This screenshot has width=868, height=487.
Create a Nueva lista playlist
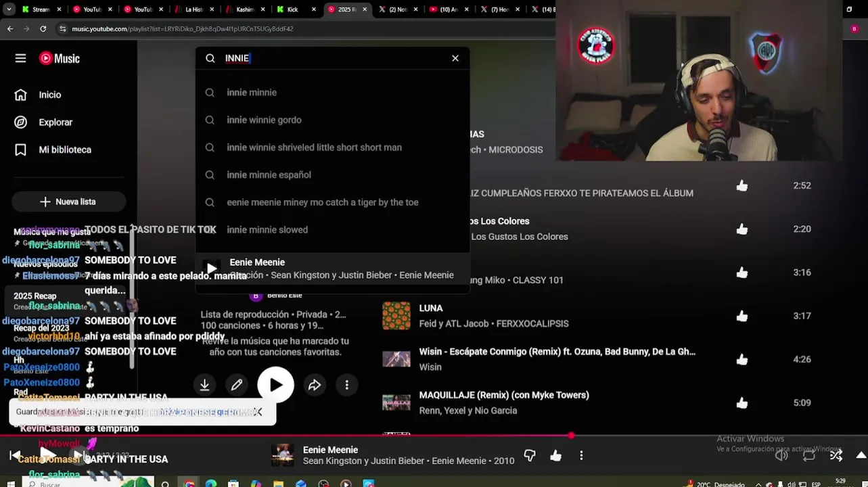(x=68, y=202)
